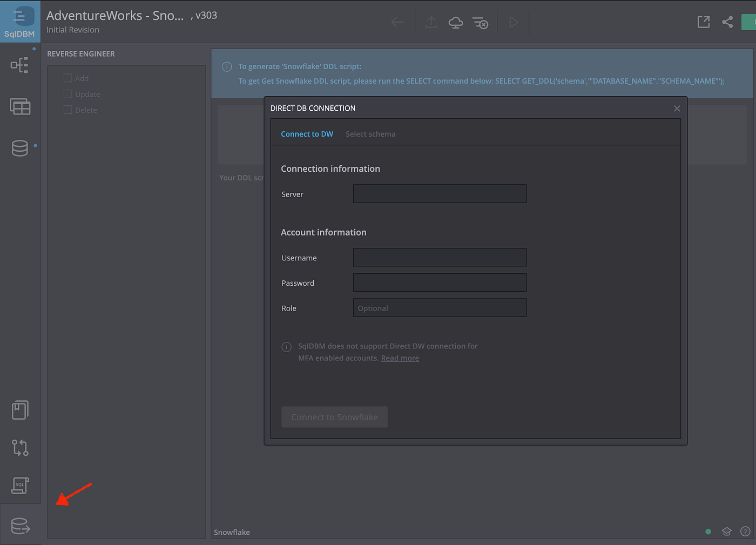Click the share icon in header
Image resolution: width=756 pixels, height=545 pixels.
pyautogui.click(x=727, y=22)
